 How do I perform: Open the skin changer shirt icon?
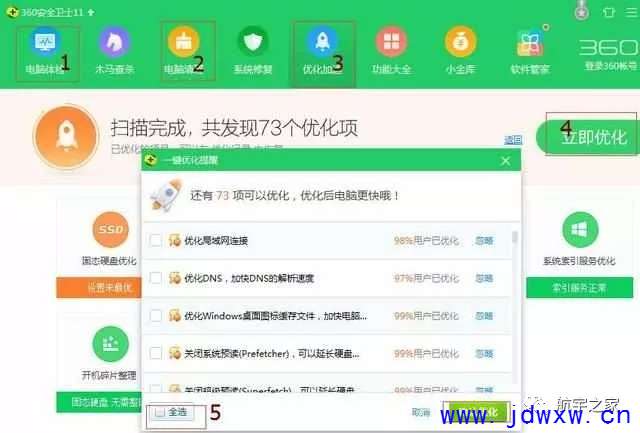(609, 12)
